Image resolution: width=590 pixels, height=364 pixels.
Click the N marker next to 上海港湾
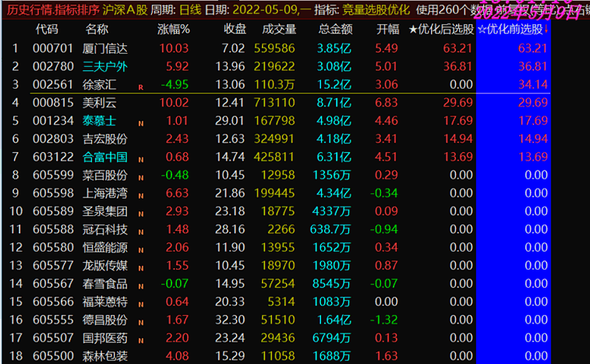click(141, 196)
